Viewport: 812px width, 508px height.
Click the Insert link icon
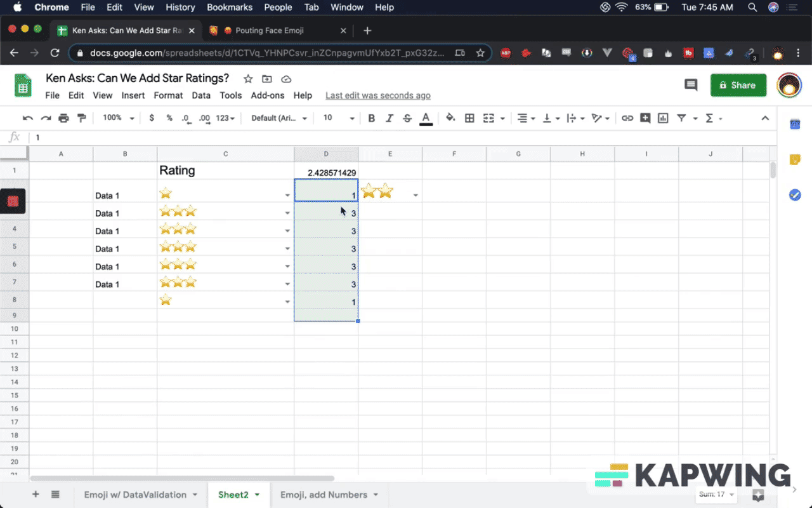click(x=627, y=118)
